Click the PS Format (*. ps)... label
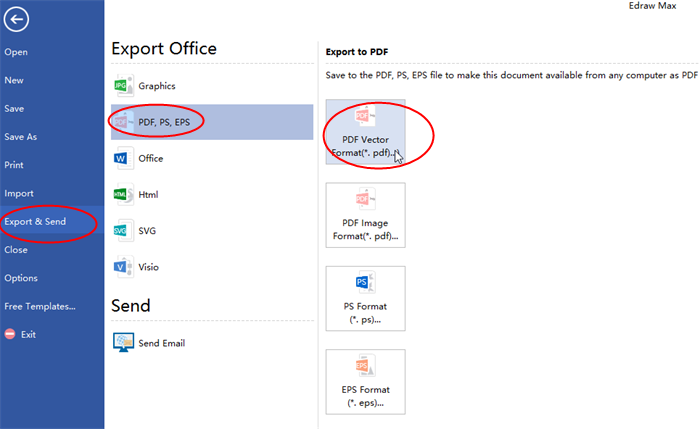700x429 pixels. tap(365, 312)
